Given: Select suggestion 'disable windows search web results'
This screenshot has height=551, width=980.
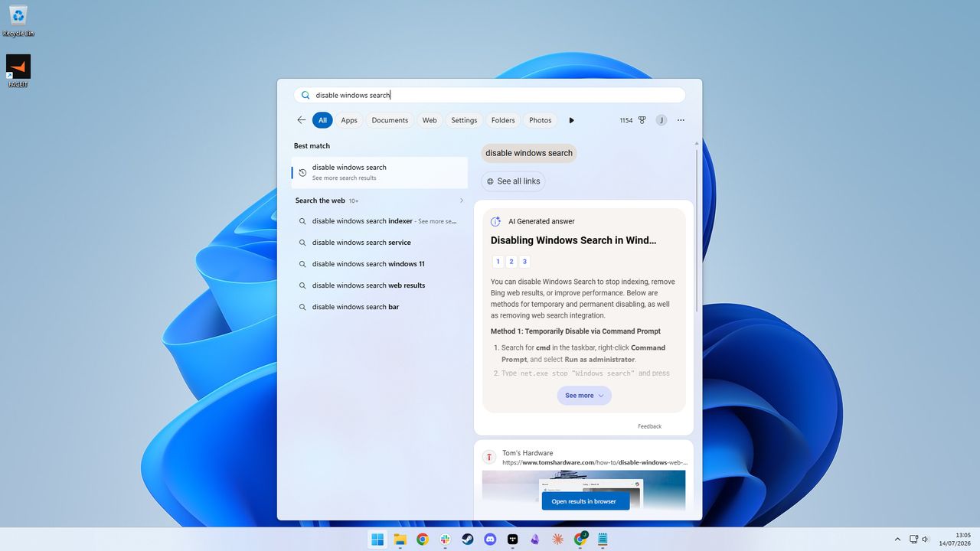Looking at the screenshot, I should click(x=380, y=285).
